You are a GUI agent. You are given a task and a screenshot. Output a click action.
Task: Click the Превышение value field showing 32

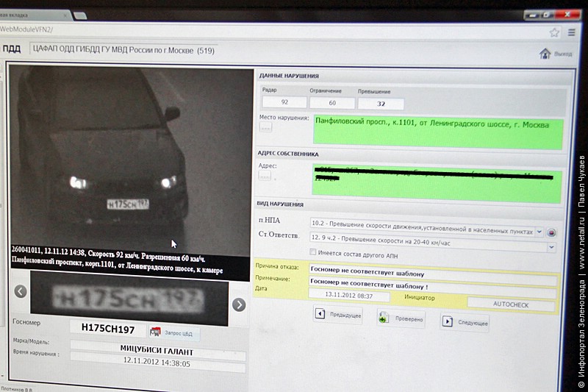381,104
